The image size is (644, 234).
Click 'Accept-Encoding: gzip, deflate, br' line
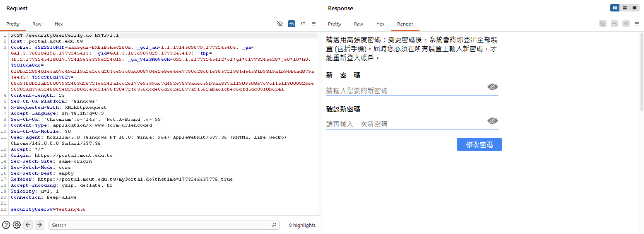click(62, 185)
